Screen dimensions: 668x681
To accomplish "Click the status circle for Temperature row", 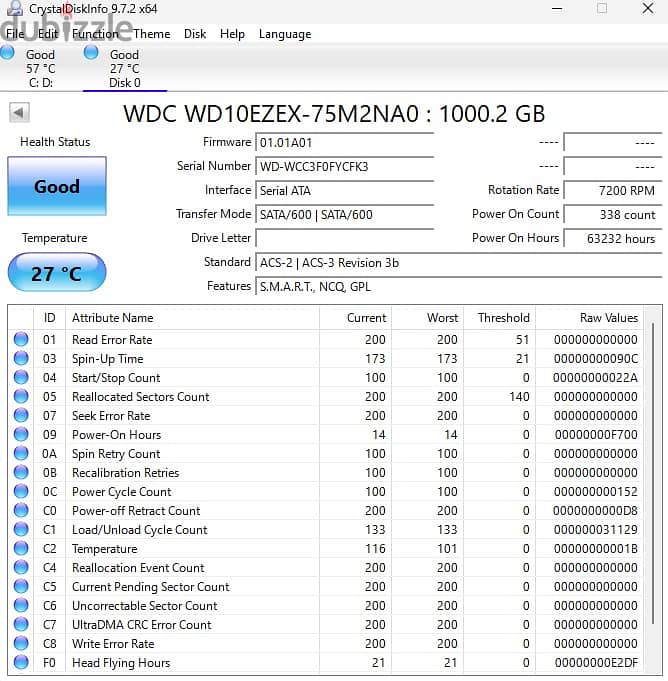I will tap(21, 548).
